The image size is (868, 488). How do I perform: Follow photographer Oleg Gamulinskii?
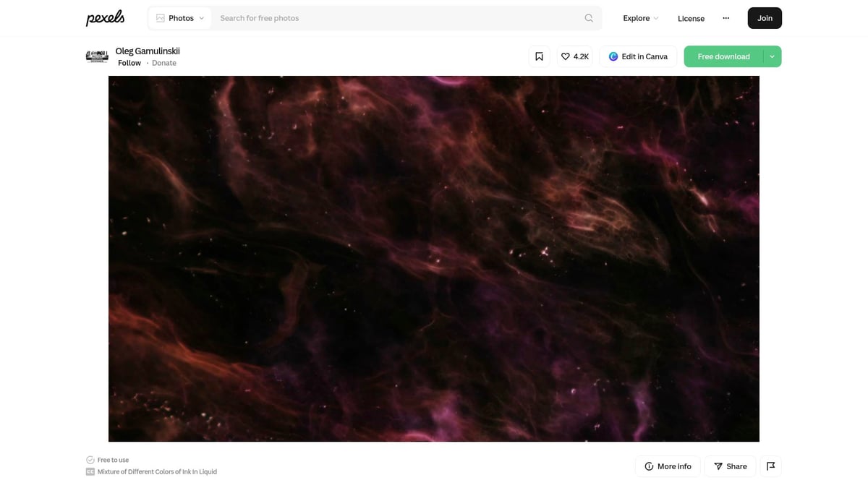(129, 63)
